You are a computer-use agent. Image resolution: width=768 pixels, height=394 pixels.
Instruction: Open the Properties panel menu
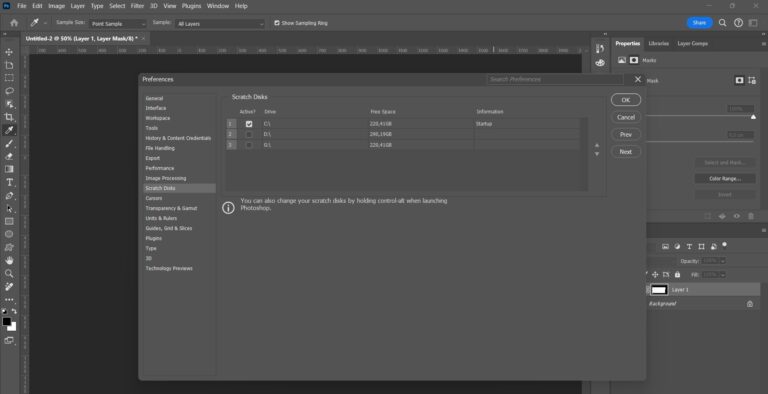point(764,44)
